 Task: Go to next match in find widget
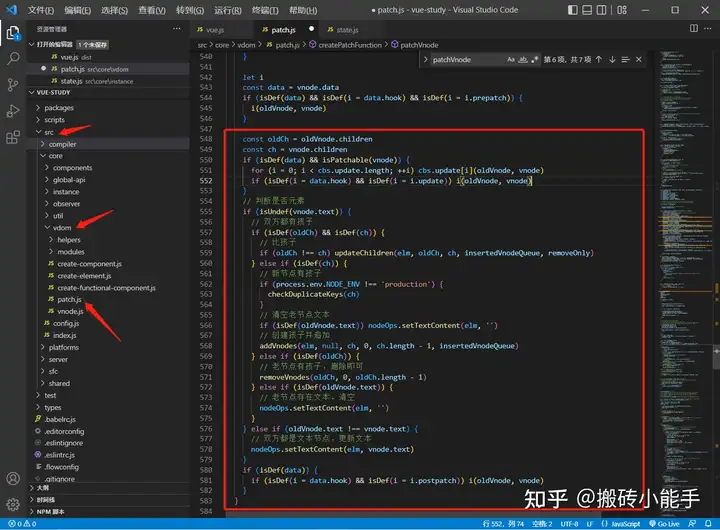(612, 60)
